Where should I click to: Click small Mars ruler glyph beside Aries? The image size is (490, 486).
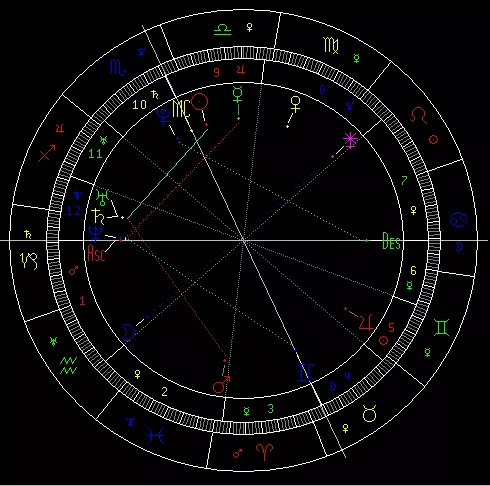click(x=237, y=454)
